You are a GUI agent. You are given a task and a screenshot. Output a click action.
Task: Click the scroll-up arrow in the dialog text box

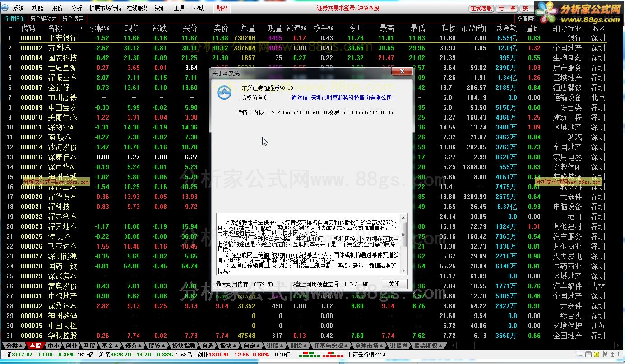click(x=403, y=217)
